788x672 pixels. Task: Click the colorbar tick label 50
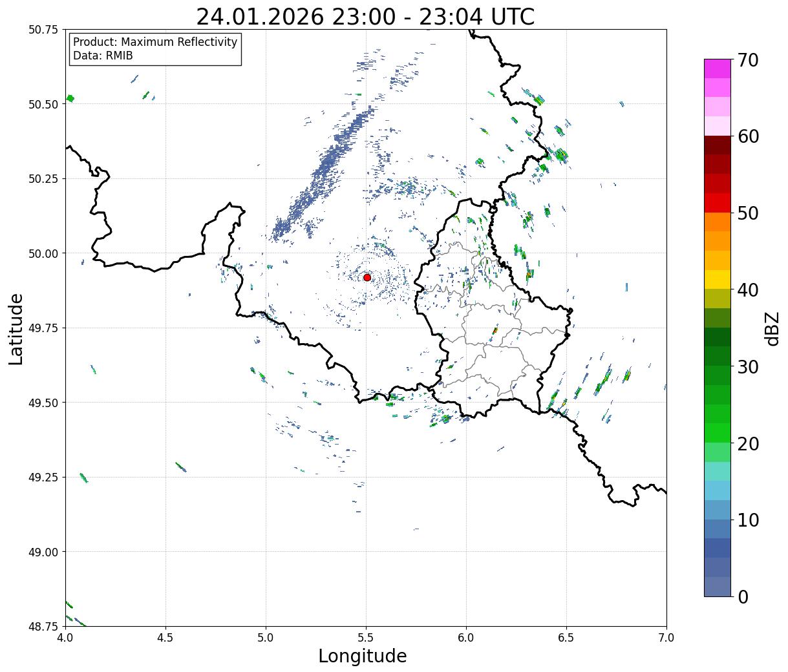click(x=748, y=213)
